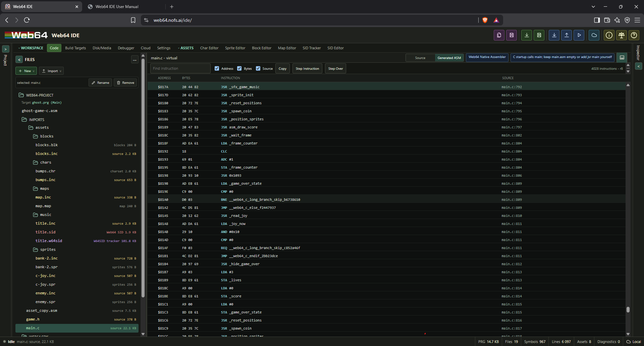Toggle the Address column checkbox
Viewport: 644px width, 346px height.
tap(217, 68)
